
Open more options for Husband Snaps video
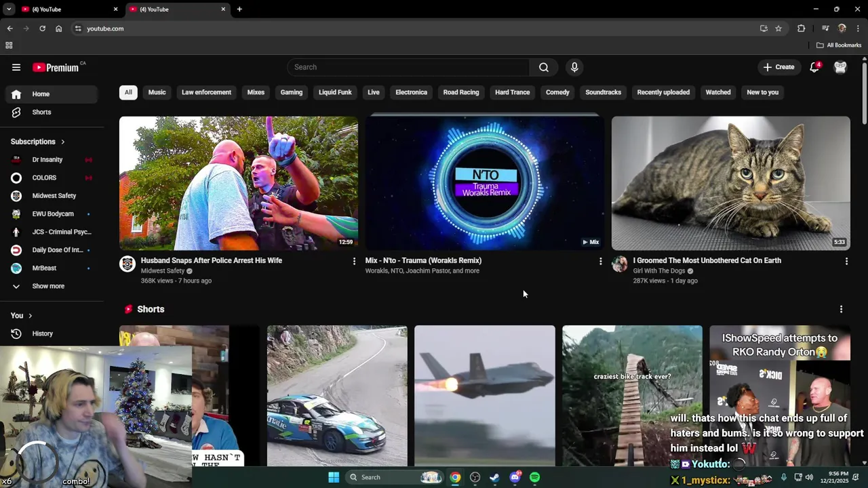(354, 261)
